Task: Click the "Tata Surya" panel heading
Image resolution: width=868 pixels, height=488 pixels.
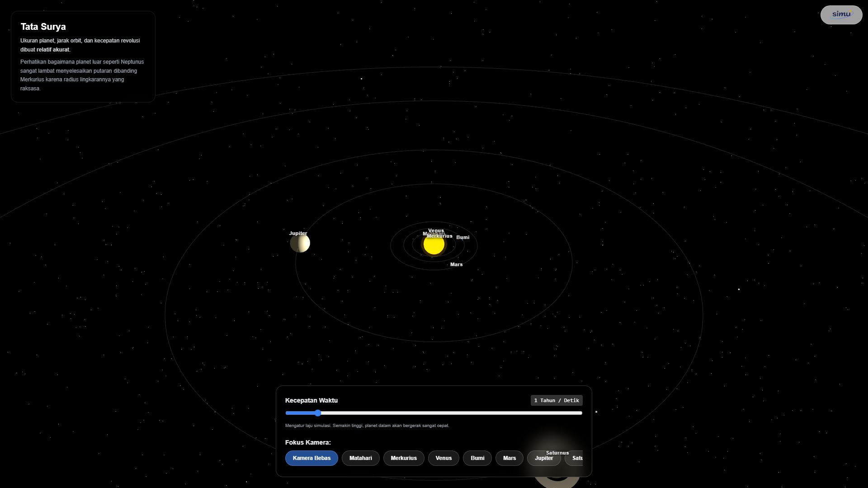Action: coord(43,27)
